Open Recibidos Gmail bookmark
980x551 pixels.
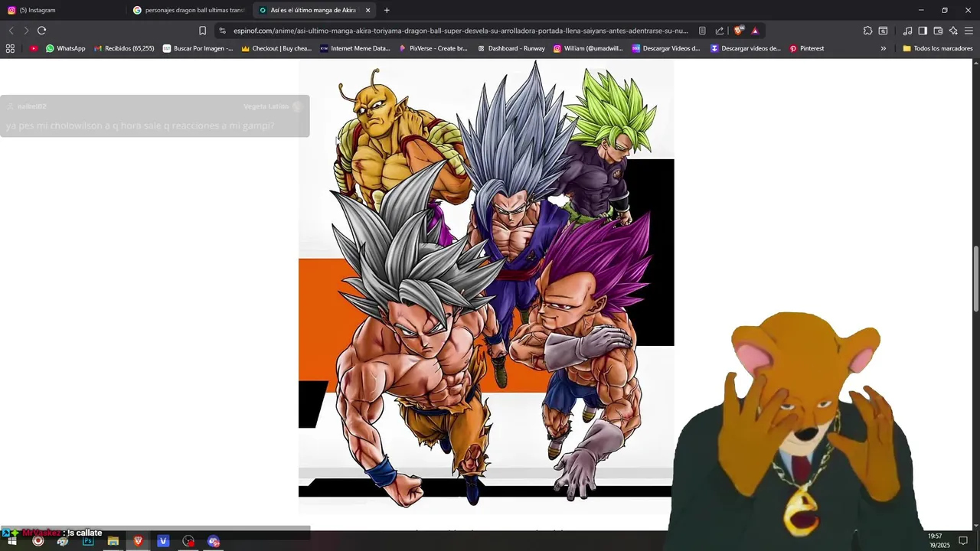point(125,48)
